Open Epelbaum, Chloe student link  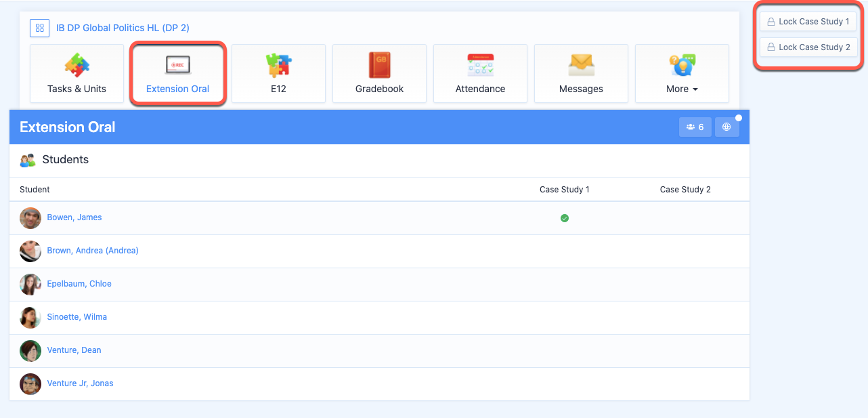[x=79, y=284]
